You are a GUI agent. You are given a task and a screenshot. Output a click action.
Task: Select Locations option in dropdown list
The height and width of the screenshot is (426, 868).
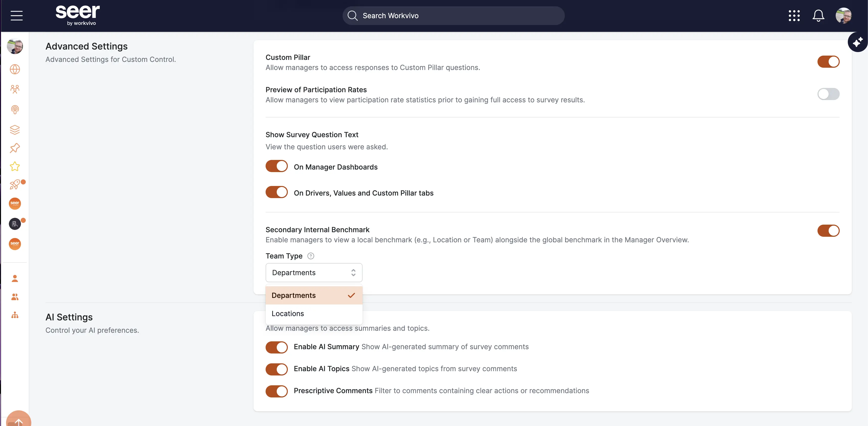[314, 314]
